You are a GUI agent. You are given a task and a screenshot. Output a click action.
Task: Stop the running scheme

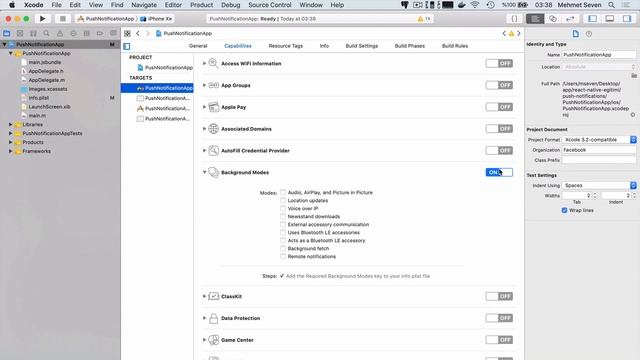62,19
